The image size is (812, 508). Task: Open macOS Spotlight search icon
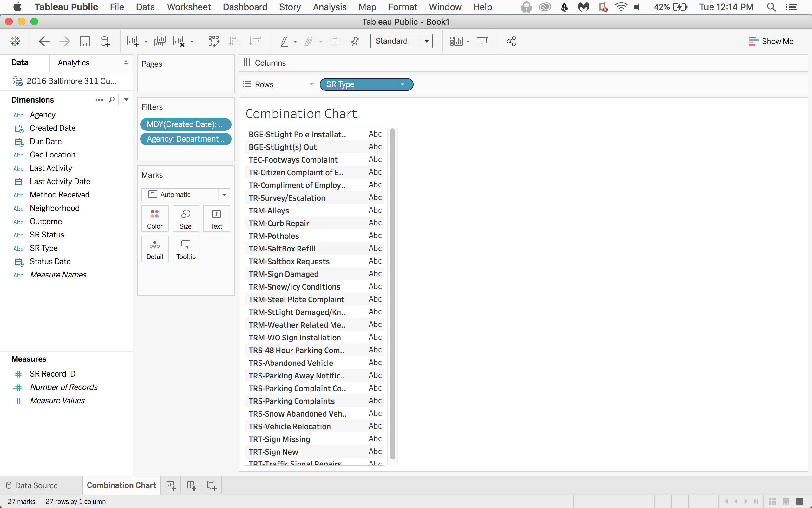pyautogui.click(x=771, y=7)
